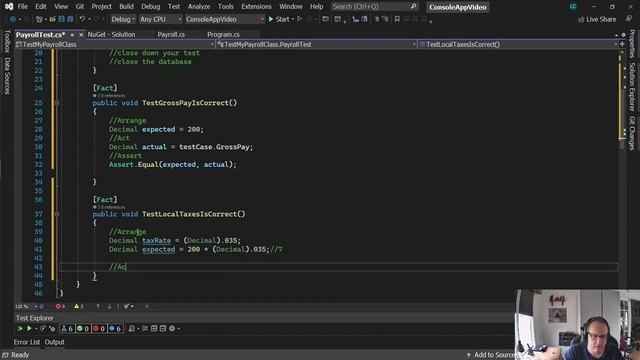Open the Git Changes side panel
The width and height of the screenshot is (640, 360).
[632, 133]
